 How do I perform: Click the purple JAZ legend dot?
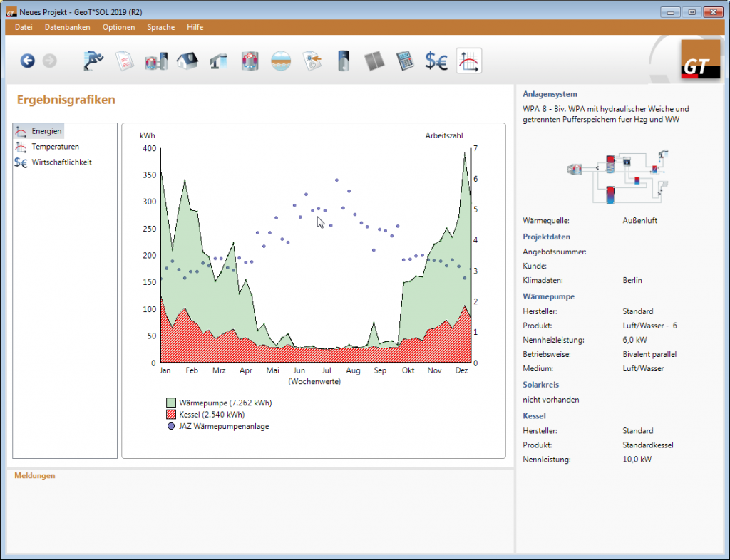171,426
